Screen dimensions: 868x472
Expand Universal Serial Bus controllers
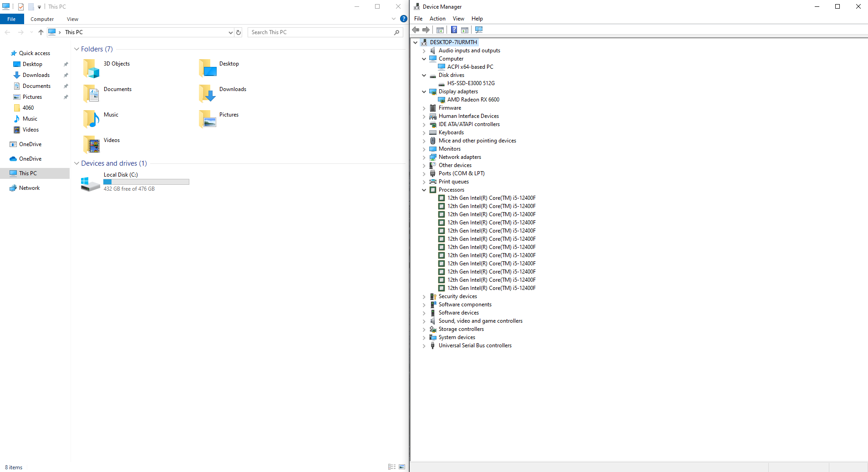click(x=424, y=345)
